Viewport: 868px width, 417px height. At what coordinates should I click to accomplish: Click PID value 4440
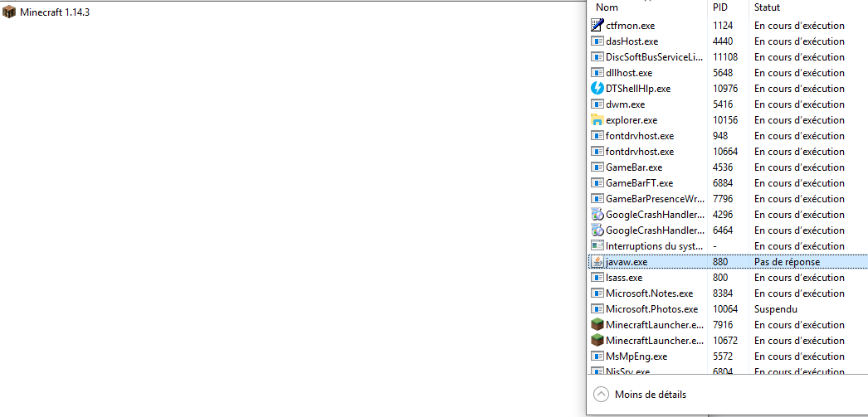point(723,41)
